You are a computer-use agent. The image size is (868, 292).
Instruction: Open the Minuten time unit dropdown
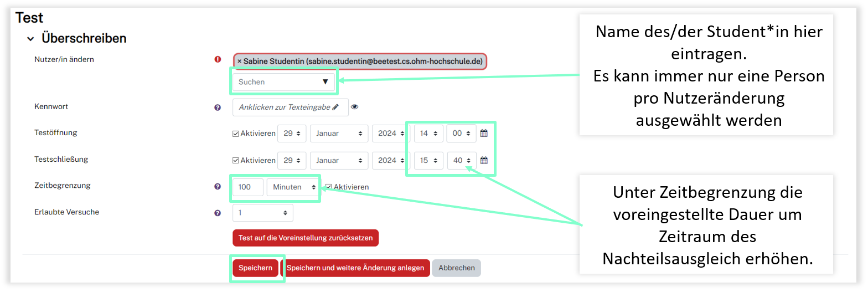293,187
